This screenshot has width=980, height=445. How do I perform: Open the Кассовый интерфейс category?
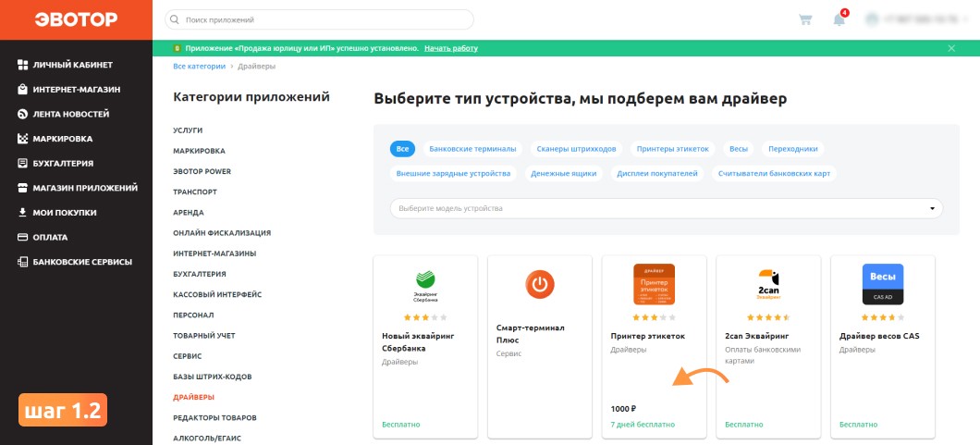click(217, 294)
